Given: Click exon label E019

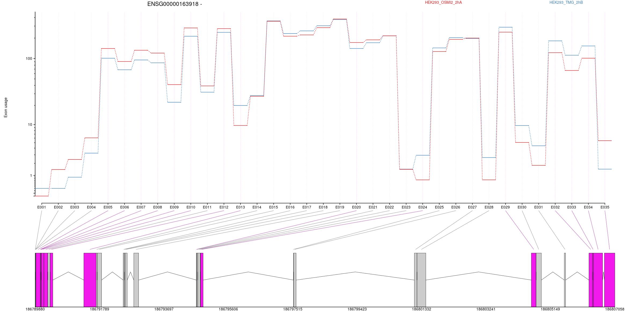Looking at the screenshot, I should click(x=340, y=207).
